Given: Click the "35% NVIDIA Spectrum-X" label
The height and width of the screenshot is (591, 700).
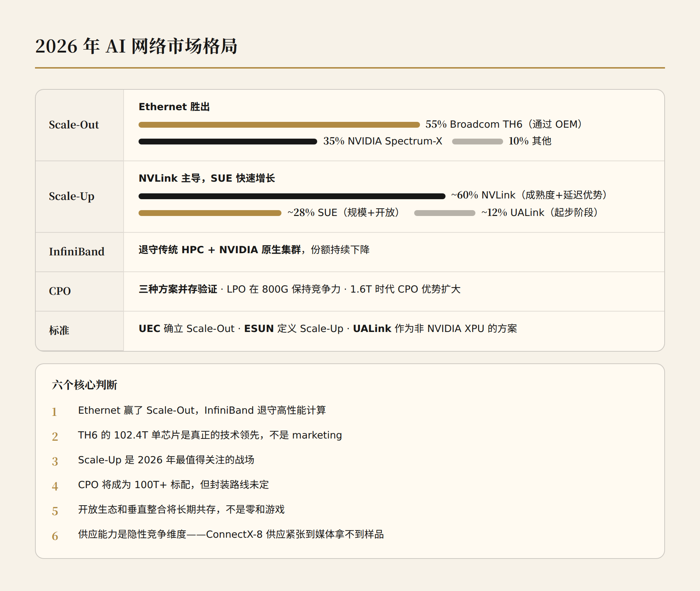Looking at the screenshot, I should 383,141.
